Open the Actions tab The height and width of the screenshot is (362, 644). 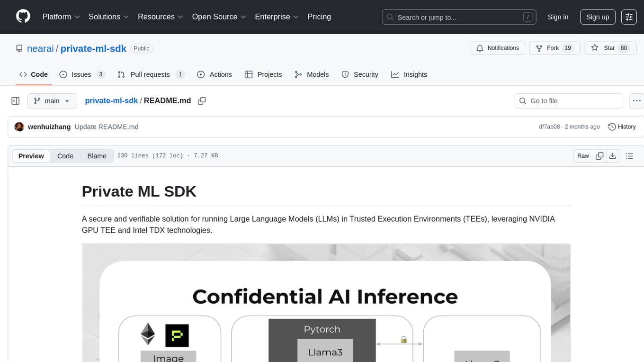point(214,74)
